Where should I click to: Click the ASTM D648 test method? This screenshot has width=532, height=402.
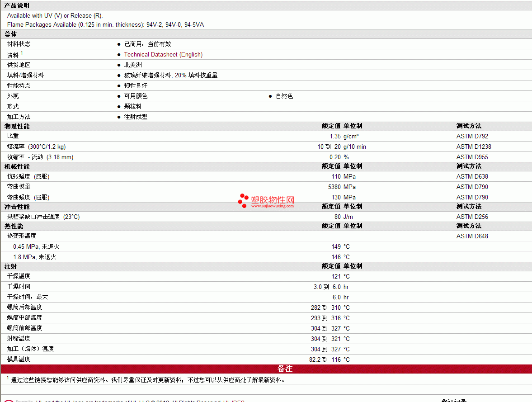click(472, 236)
